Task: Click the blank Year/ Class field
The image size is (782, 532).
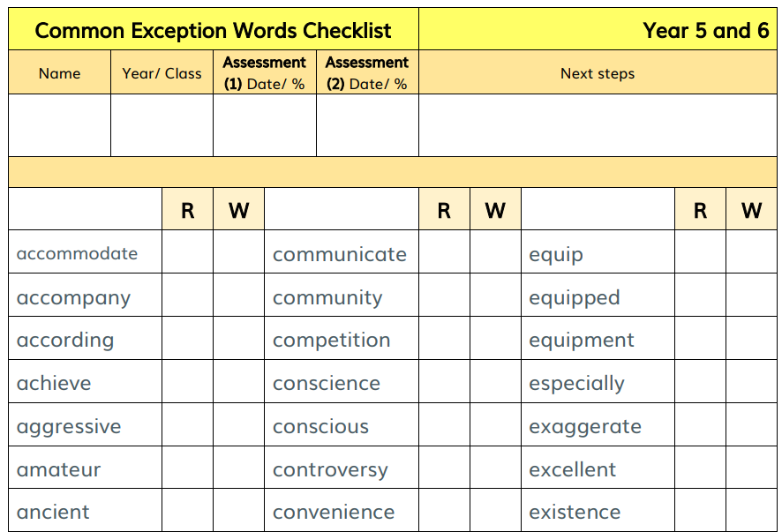Action: click(162, 125)
